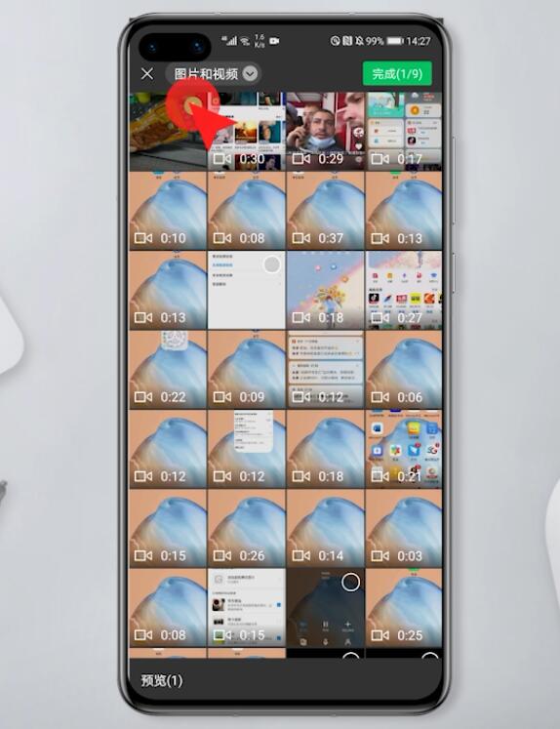The image size is (560, 729).
Task: Open the dark mountain wallpaper image
Action: tap(325, 608)
